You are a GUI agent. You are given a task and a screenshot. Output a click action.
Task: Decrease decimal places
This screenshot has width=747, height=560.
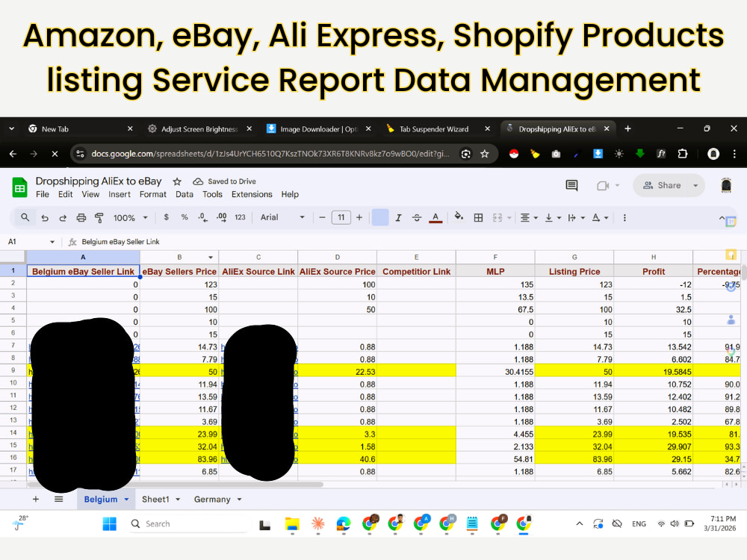203,217
